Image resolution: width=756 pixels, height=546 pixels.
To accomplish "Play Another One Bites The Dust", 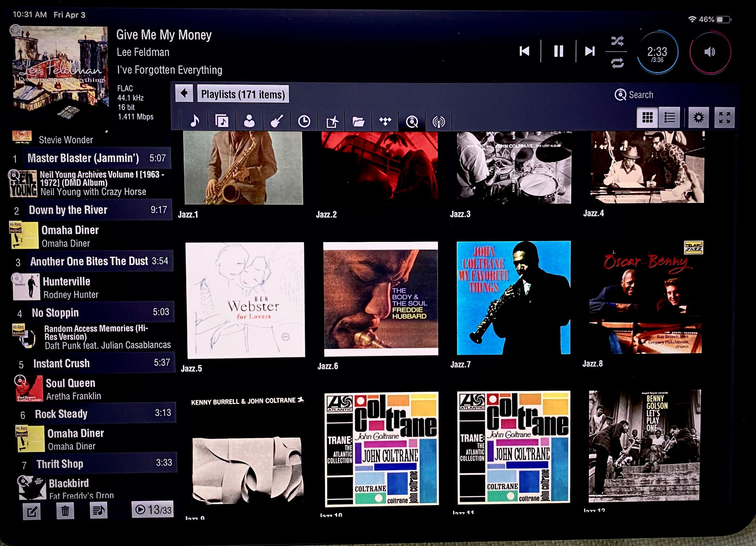I will (100, 261).
